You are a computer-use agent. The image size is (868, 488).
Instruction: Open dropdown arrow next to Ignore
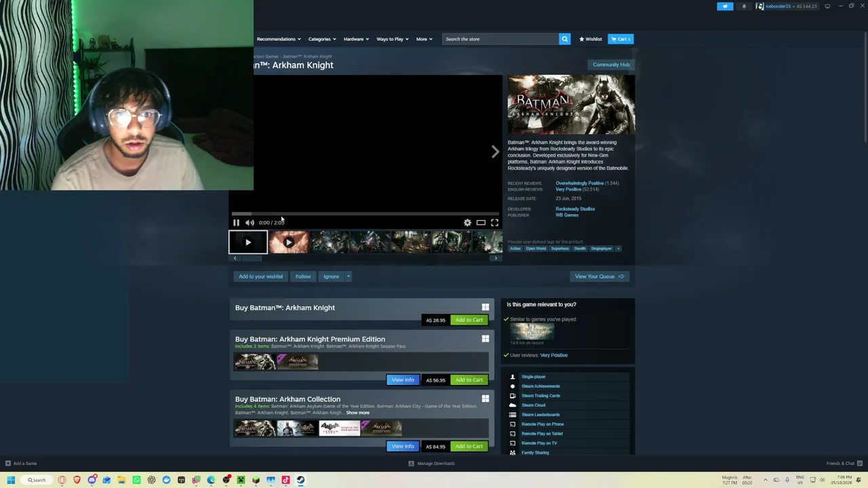click(348, 277)
